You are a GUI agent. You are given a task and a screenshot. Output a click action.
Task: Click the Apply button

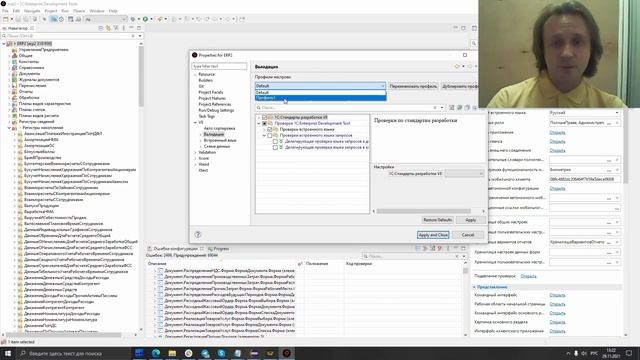click(471, 220)
